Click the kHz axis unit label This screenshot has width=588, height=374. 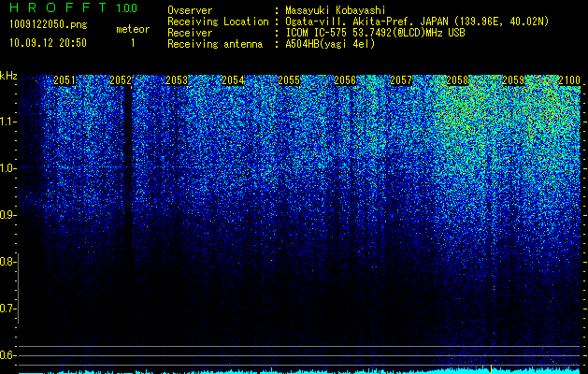(x=8, y=76)
